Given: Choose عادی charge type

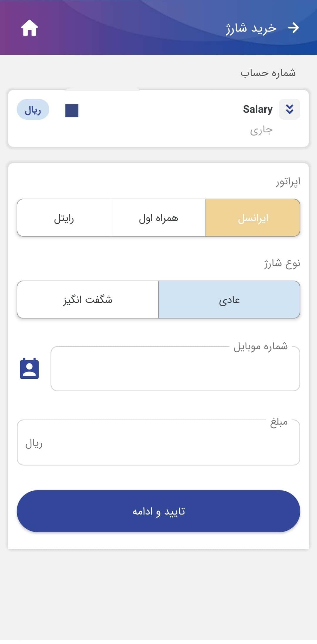Looking at the screenshot, I should pos(229,300).
